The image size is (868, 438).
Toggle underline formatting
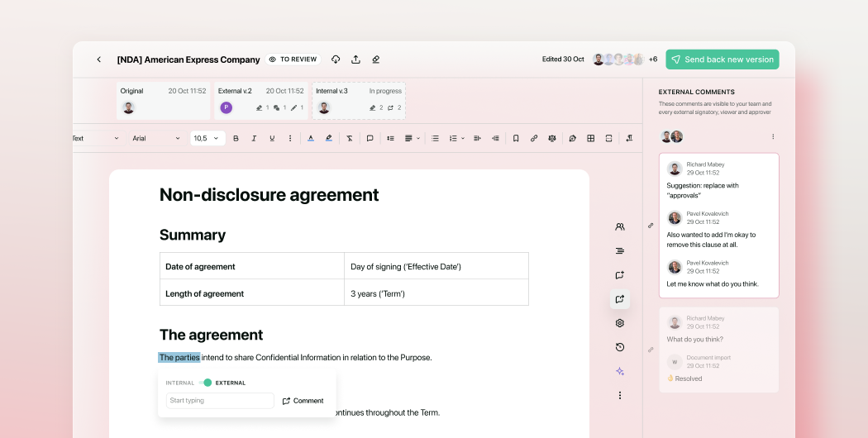pos(272,139)
